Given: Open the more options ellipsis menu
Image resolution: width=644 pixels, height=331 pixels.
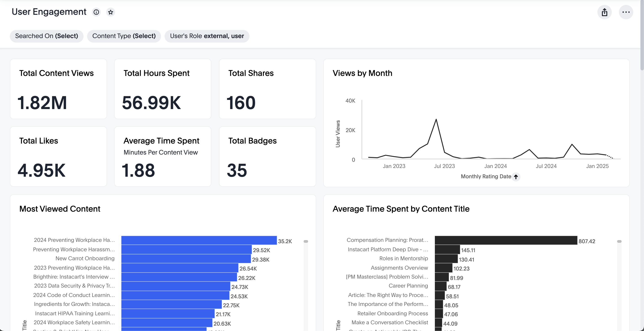Looking at the screenshot, I should [626, 12].
